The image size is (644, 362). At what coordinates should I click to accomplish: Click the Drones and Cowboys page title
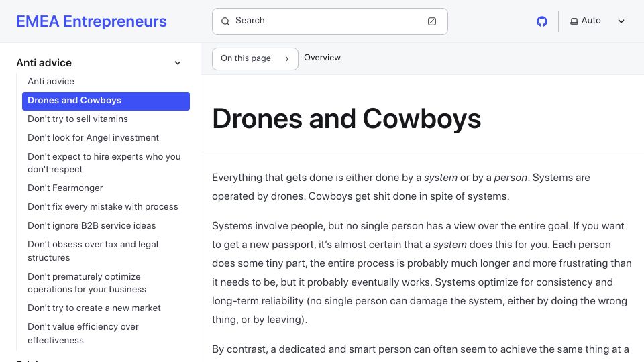346,119
